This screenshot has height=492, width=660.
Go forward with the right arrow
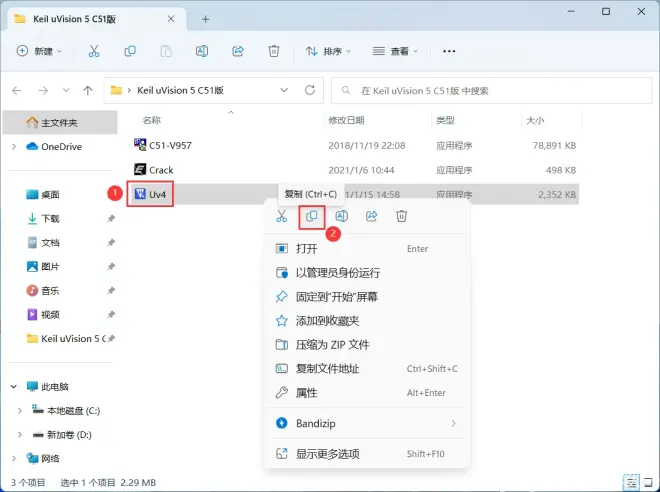pyautogui.click(x=43, y=90)
